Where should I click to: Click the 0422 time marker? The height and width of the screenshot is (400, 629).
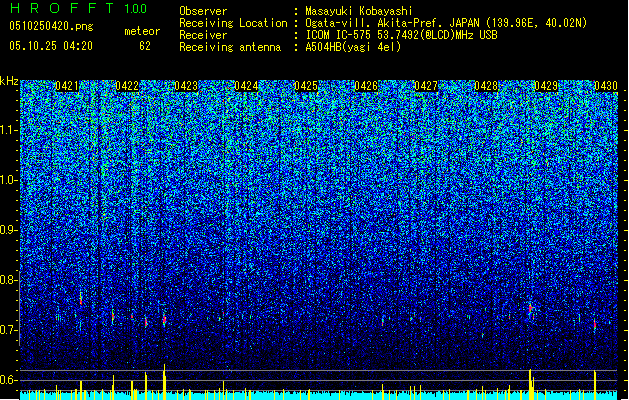pos(127,86)
